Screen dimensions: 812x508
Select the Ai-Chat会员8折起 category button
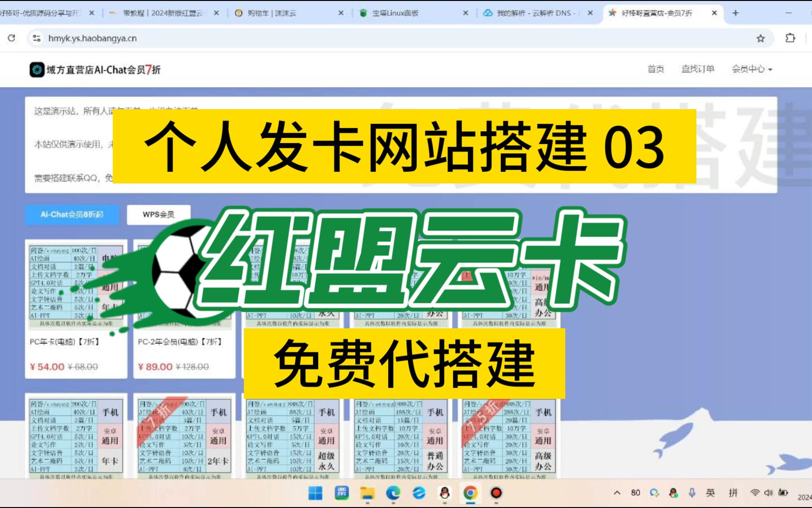click(72, 214)
